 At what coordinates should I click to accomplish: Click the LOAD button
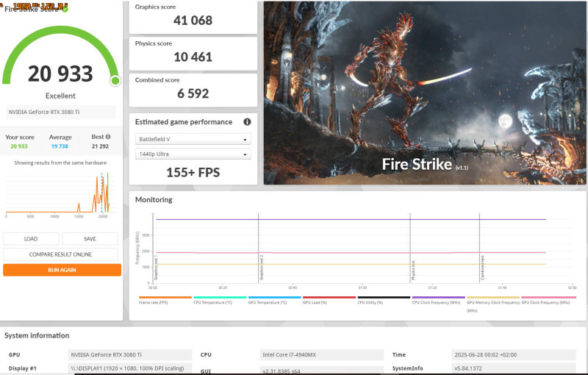(31, 239)
